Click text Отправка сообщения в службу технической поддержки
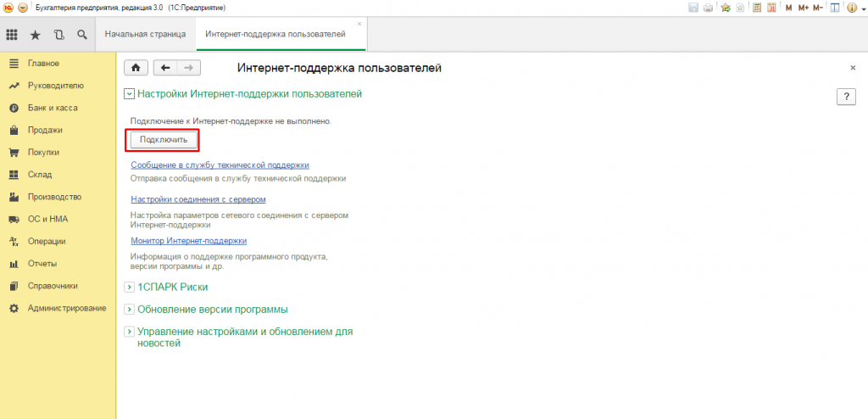 [238, 178]
